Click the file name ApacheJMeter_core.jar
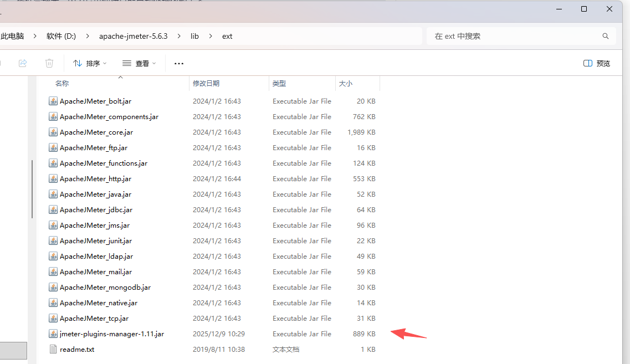The height and width of the screenshot is (364, 630). point(96,132)
